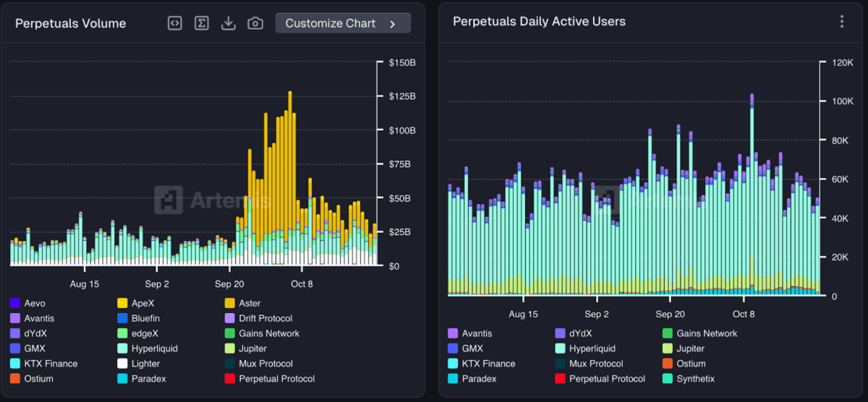Click the embed code icon
Screen dimensions: 868x402
point(174,23)
